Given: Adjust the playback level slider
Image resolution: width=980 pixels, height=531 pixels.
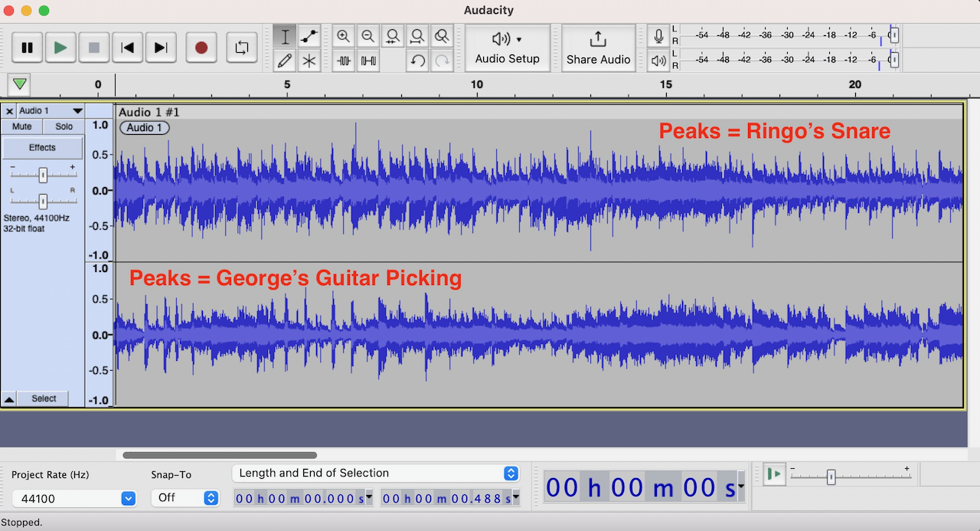Looking at the screenshot, I should tap(893, 60).
